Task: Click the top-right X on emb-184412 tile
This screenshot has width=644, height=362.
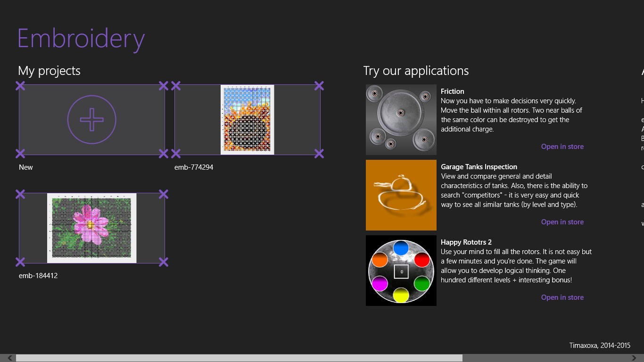Action: point(164,194)
